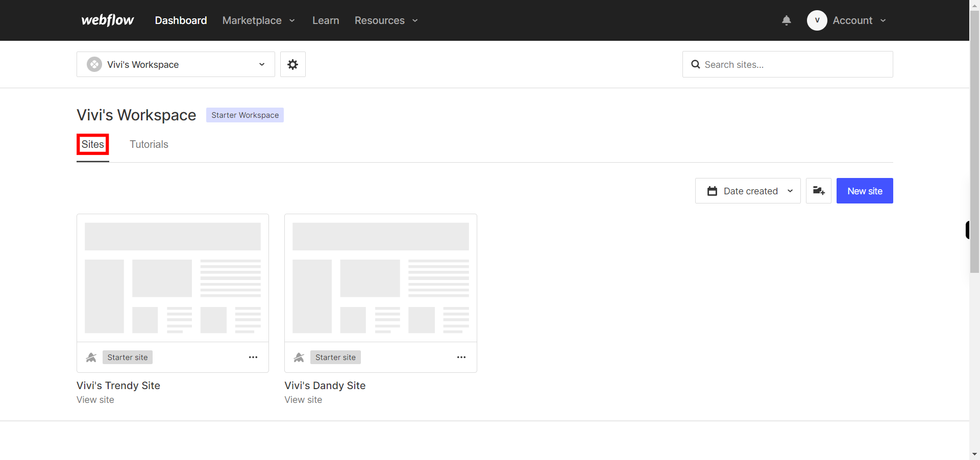Click the unpublished icon on Vivi's Trendy Site
980x460 pixels.
coord(91,357)
